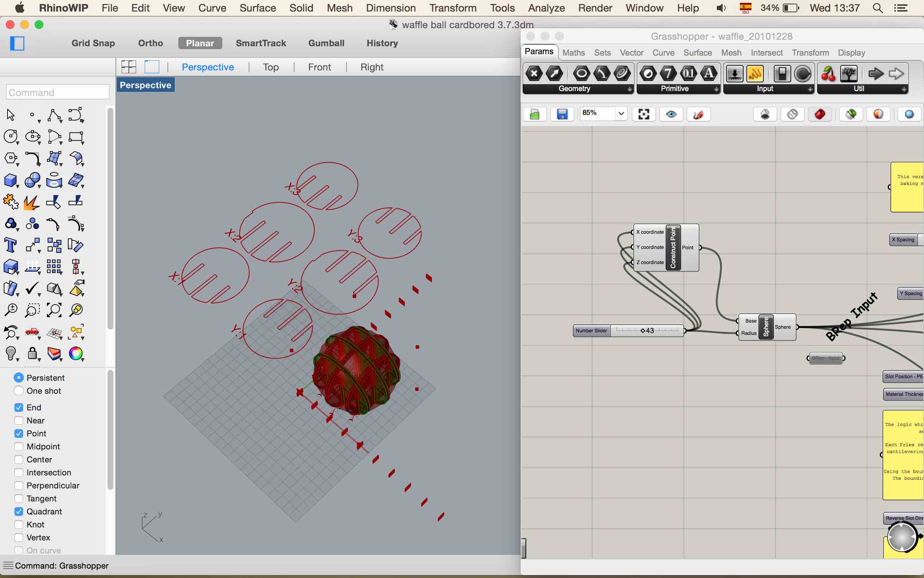Open the Light bulb visibility tool
This screenshot has width=924, height=578.
click(10, 354)
